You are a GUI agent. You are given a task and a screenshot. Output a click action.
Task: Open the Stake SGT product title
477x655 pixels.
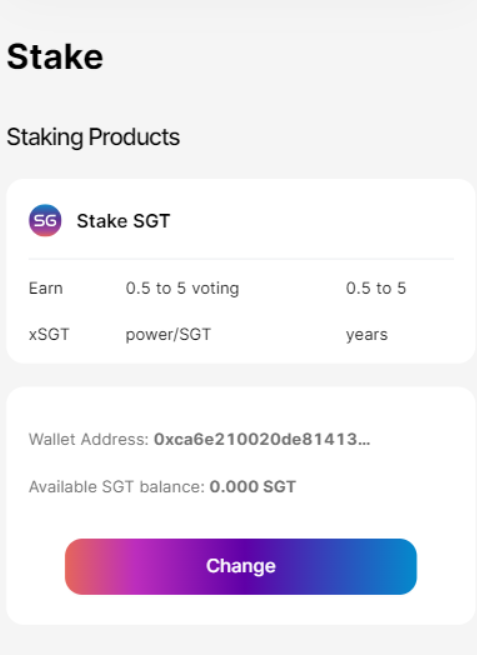tap(123, 221)
